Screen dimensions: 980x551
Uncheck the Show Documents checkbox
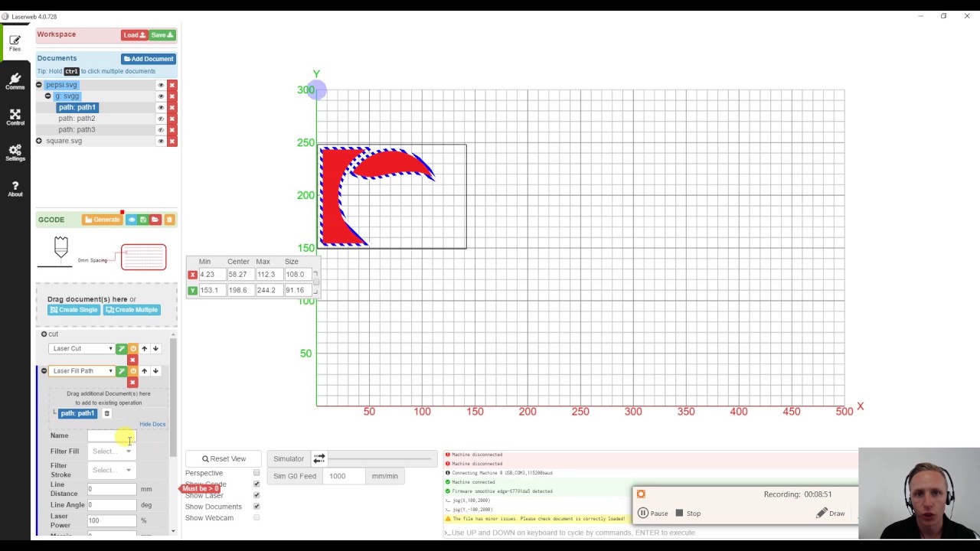256,507
